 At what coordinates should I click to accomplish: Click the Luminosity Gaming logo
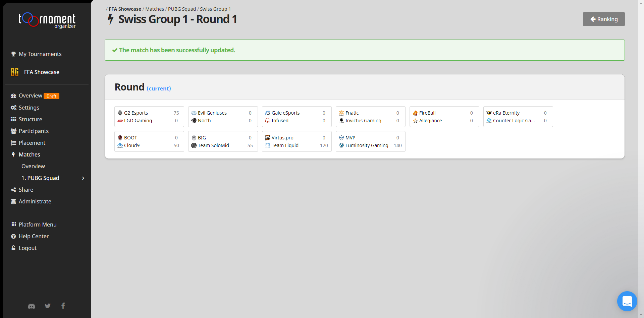tap(341, 145)
